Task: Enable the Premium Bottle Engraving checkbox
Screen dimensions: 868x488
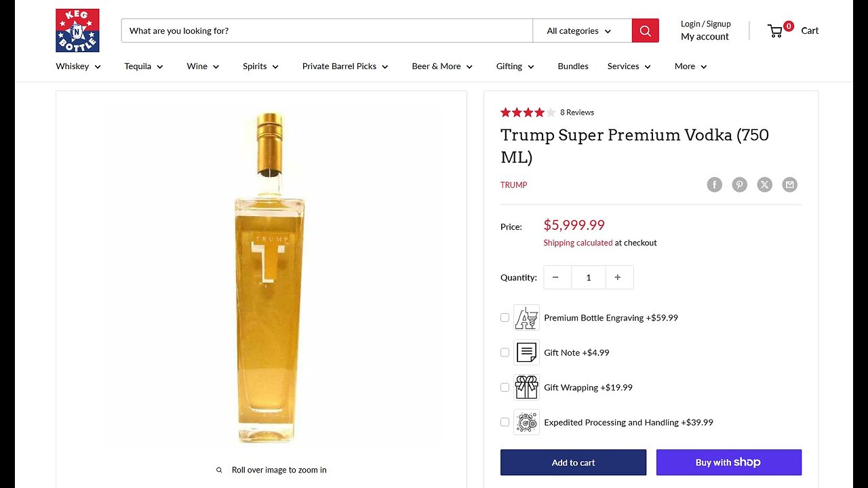Action: point(505,317)
